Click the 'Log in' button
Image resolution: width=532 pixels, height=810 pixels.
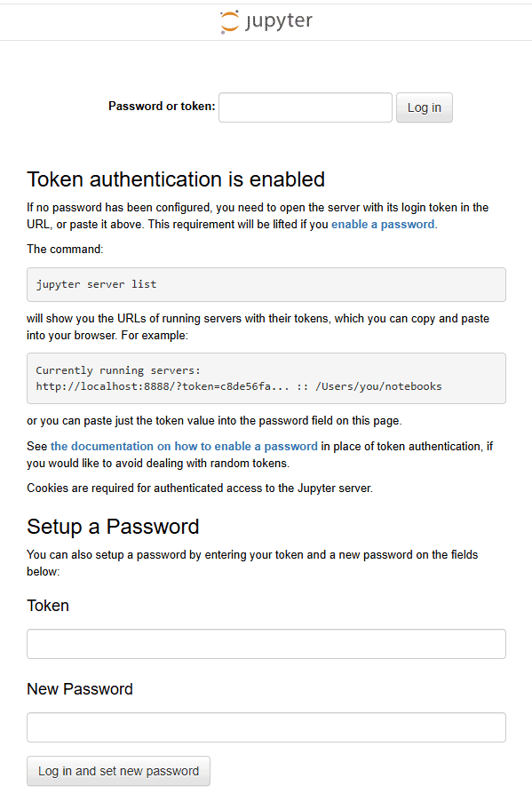point(424,107)
